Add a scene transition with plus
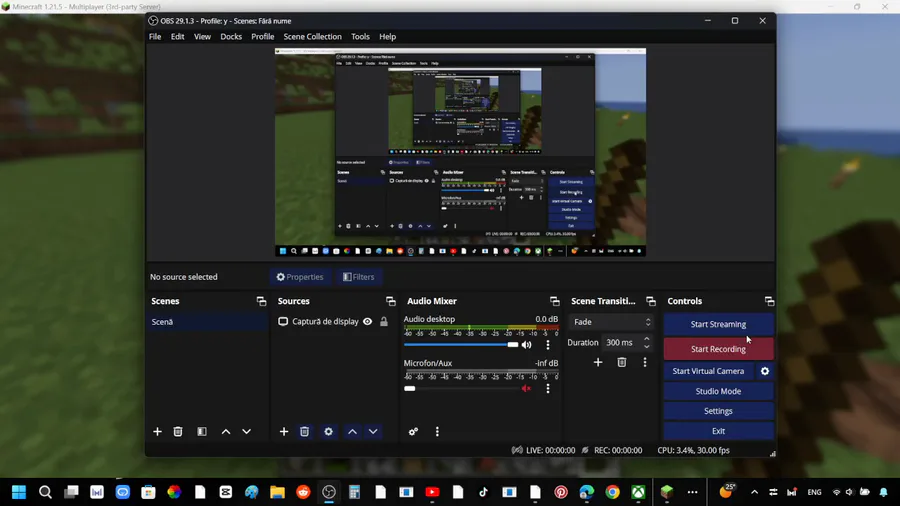The height and width of the screenshot is (506, 900). [598, 362]
